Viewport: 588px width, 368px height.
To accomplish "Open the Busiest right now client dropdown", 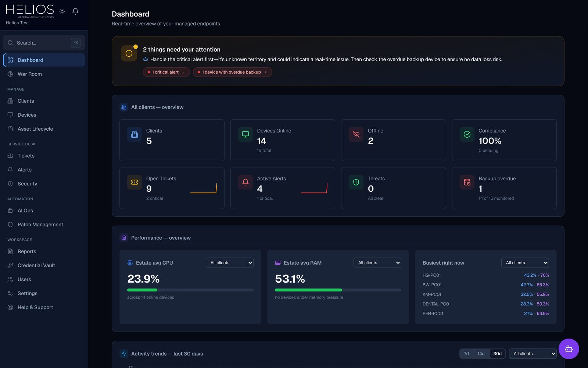I will tap(525, 263).
